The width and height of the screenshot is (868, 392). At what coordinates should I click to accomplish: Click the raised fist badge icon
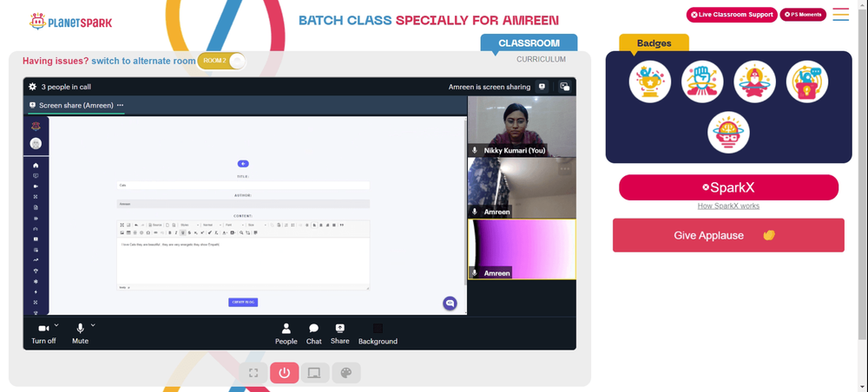(x=702, y=82)
